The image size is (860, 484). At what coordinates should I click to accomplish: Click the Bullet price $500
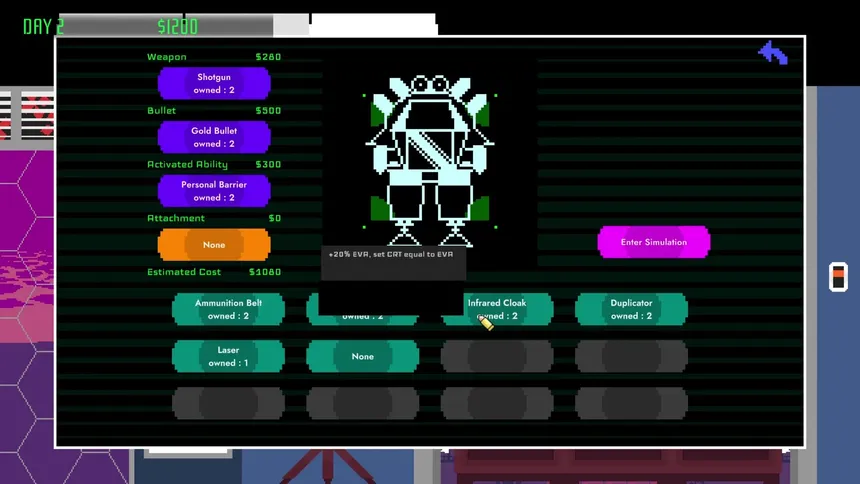pyautogui.click(x=268, y=111)
